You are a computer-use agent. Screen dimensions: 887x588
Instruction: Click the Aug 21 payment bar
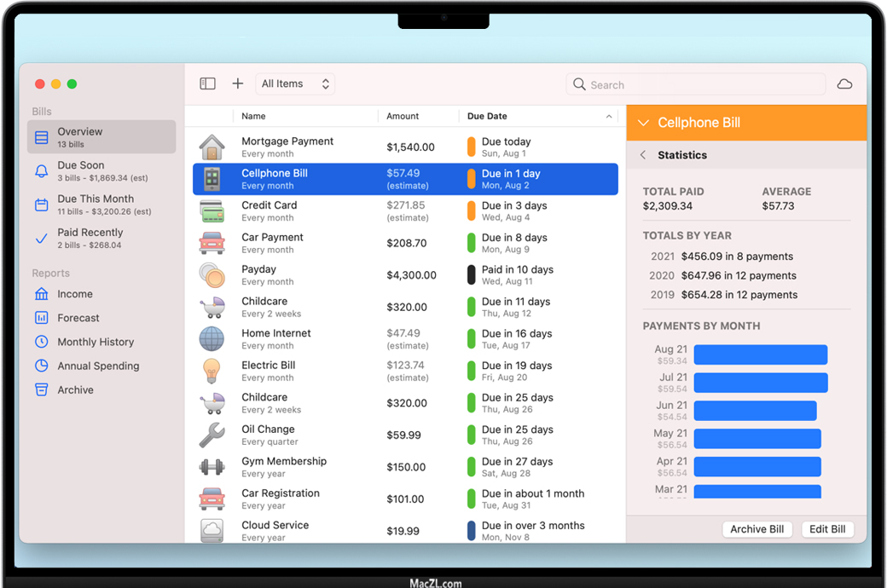click(x=760, y=355)
